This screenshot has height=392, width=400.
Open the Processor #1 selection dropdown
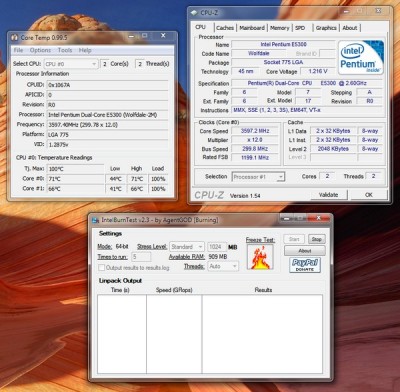pyautogui.click(x=258, y=177)
